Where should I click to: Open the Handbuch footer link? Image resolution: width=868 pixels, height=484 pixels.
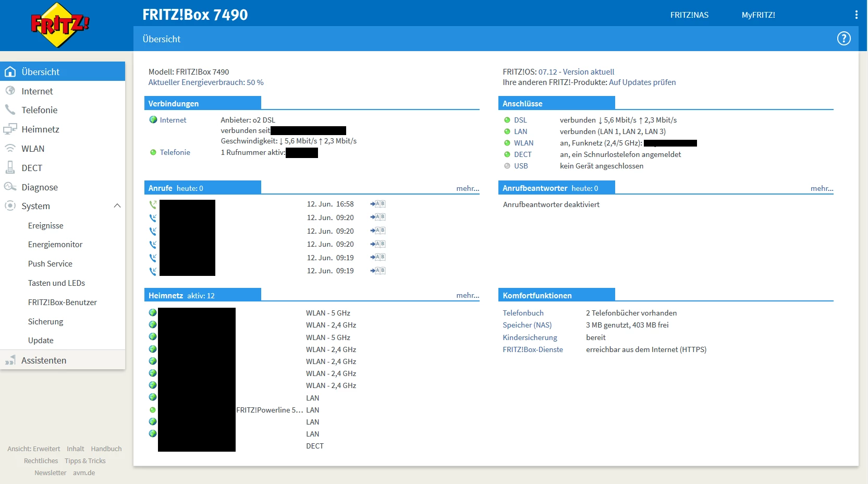(106, 449)
